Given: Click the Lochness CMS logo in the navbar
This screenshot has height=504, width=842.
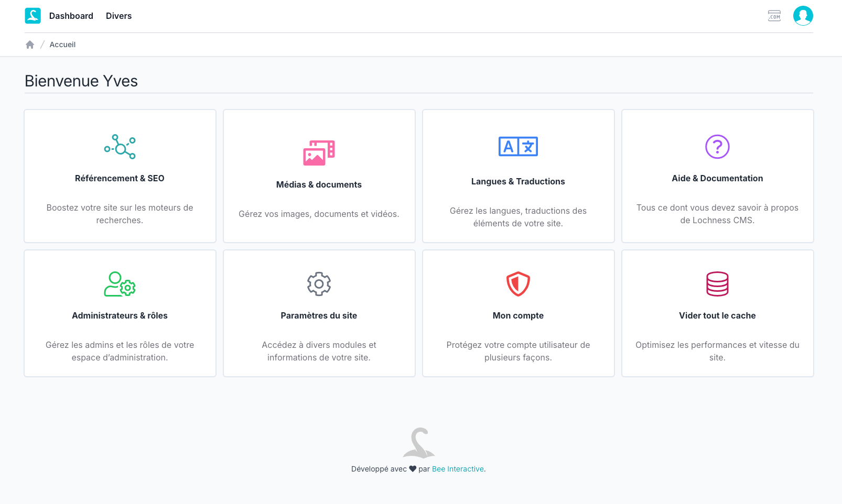Looking at the screenshot, I should (x=33, y=16).
